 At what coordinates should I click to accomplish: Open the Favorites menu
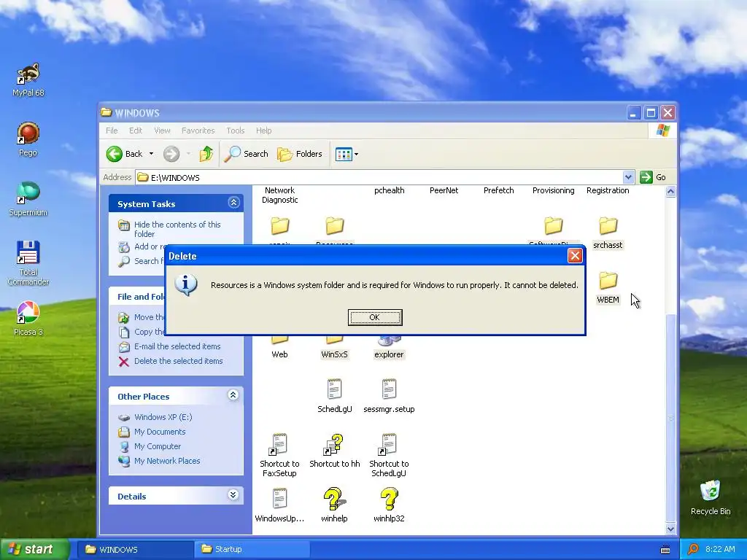pyautogui.click(x=198, y=131)
